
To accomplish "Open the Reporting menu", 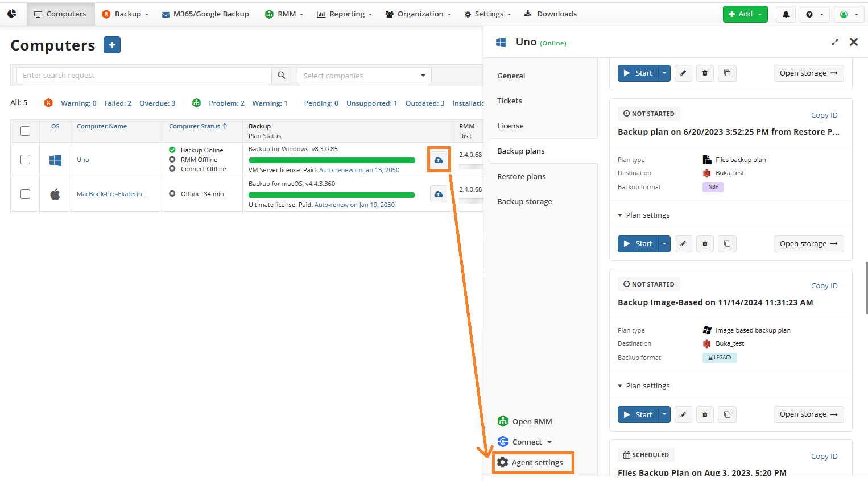I will [344, 14].
